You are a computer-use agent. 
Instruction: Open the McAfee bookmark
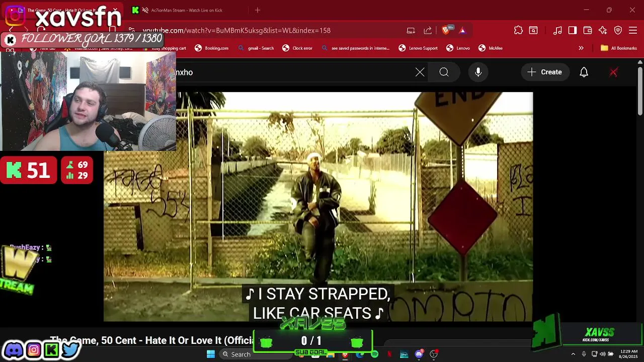(x=491, y=48)
